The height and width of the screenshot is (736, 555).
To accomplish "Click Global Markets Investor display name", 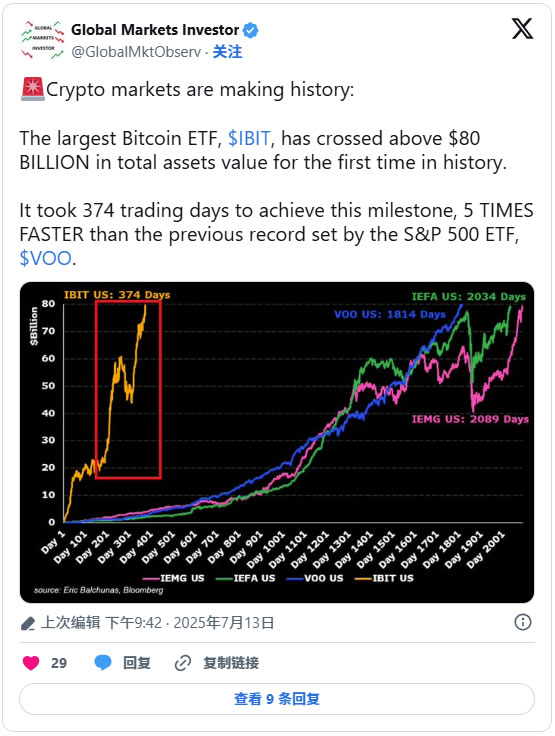I will tap(155, 30).
